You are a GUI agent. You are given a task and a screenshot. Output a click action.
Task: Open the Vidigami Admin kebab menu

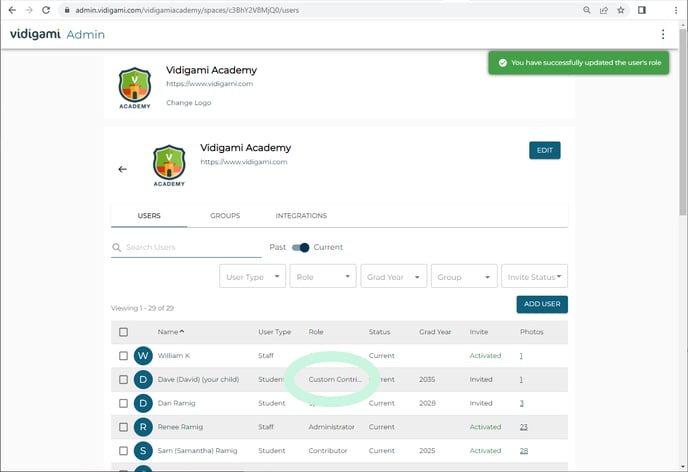tap(663, 34)
